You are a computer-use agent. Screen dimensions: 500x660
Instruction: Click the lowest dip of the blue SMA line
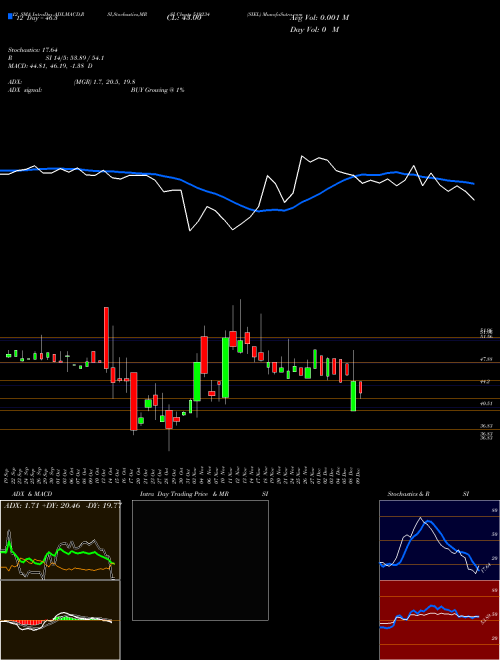click(260, 211)
